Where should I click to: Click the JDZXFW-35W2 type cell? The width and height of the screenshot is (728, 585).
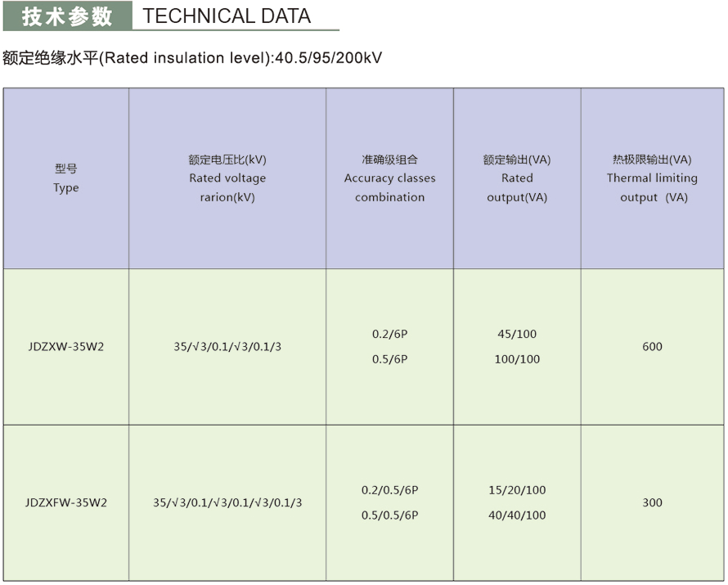pyautogui.click(x=66, y=502)
